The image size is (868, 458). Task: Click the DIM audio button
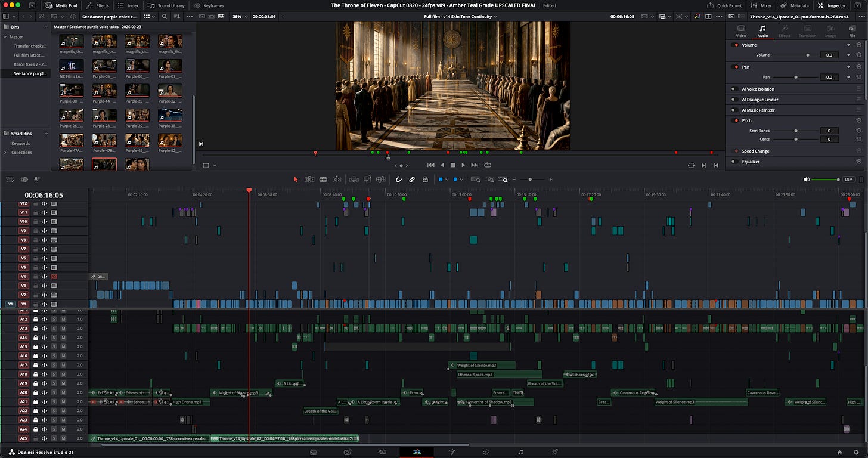click(849, 179)
